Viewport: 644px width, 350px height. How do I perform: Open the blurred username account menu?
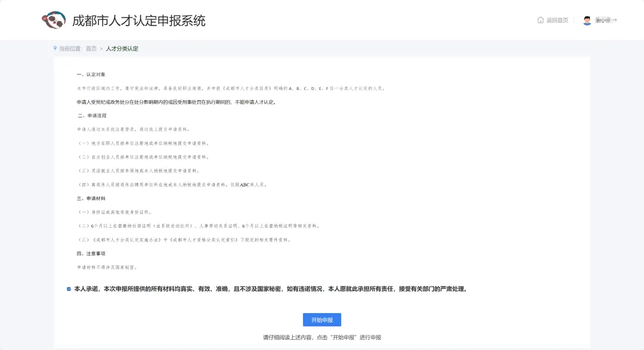(606, 20)
